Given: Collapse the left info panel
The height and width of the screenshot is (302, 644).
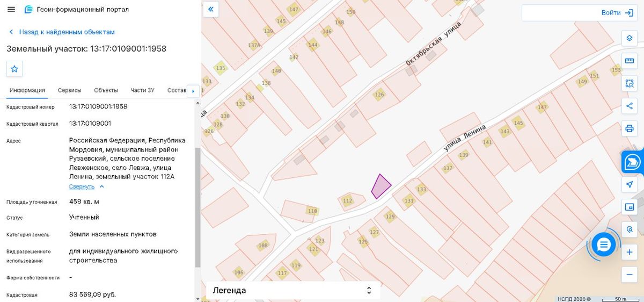Looking at the screenshot, I should tap(211, 9).
